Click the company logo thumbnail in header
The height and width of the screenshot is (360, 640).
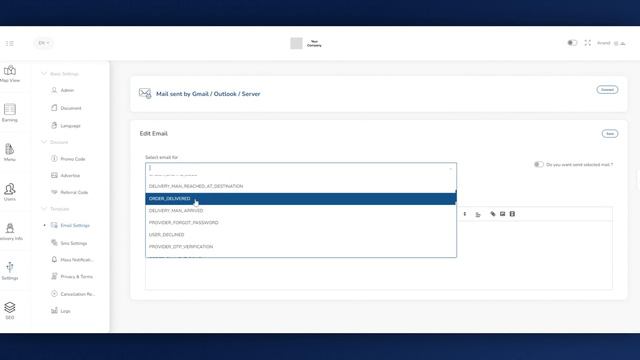[296, 43]
